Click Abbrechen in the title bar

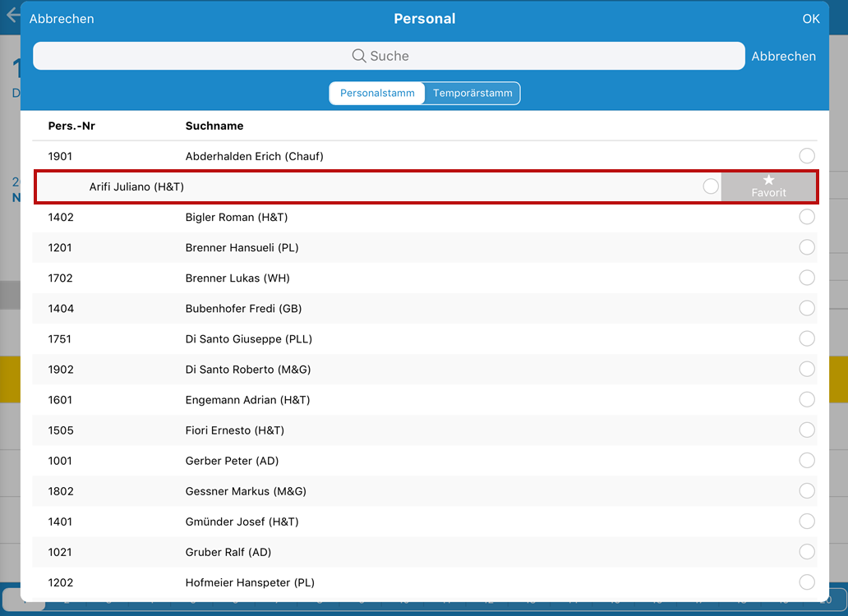(62, 19)
